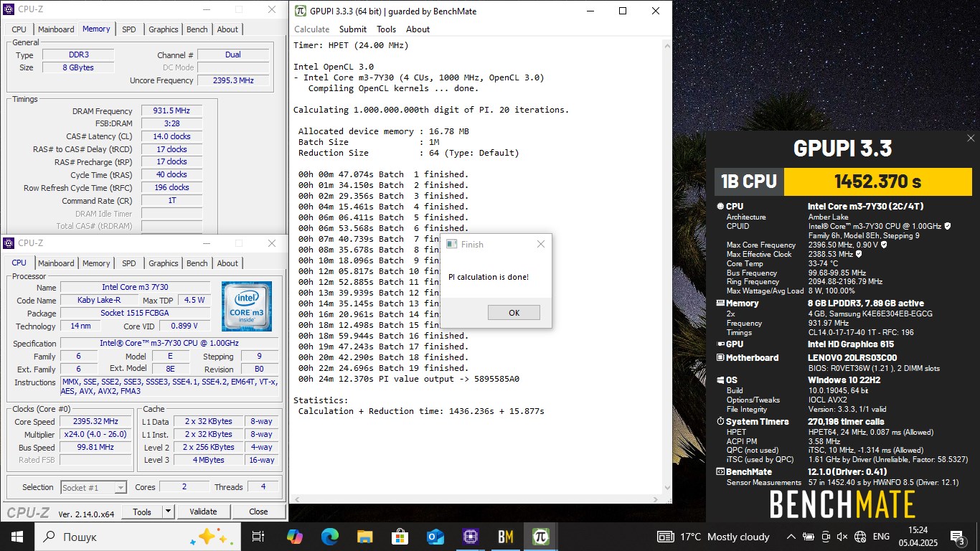Select the Bench tab in the top CPU-Z window

click(x=197, y=29)
